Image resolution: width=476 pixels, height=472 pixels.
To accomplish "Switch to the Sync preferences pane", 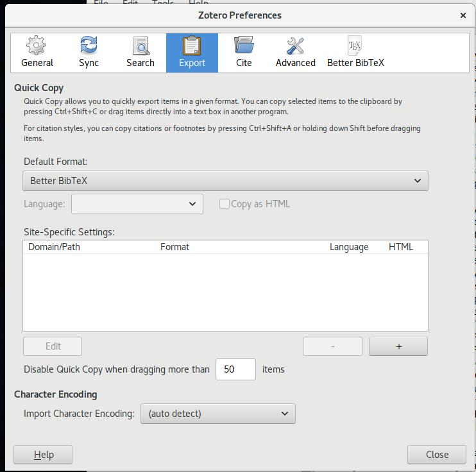I will tap(89, 53).
